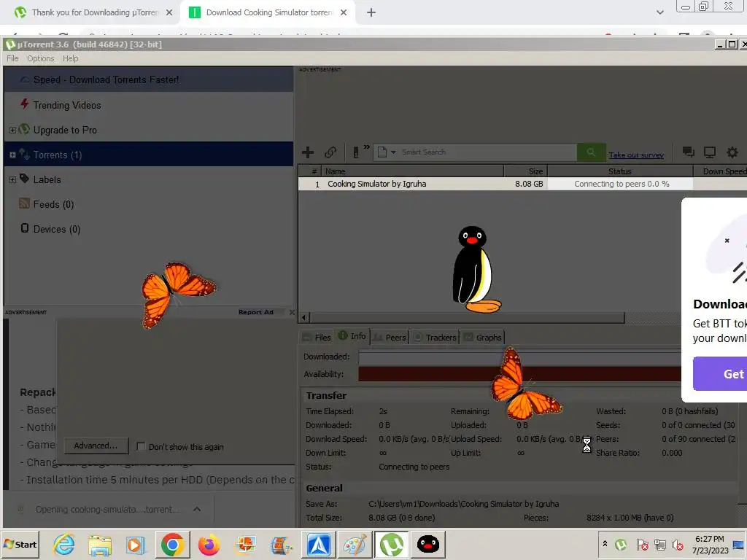This screenshot has width=747, height=560.
Task: Open Windows Media Player taskbar icon
Action: pyautogui.click(x=135, y=545)
